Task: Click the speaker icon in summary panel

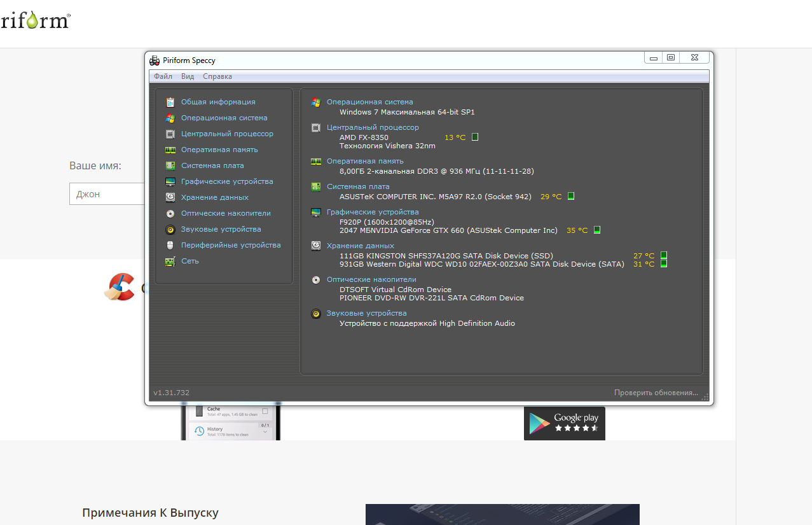Action: point(316,313)
